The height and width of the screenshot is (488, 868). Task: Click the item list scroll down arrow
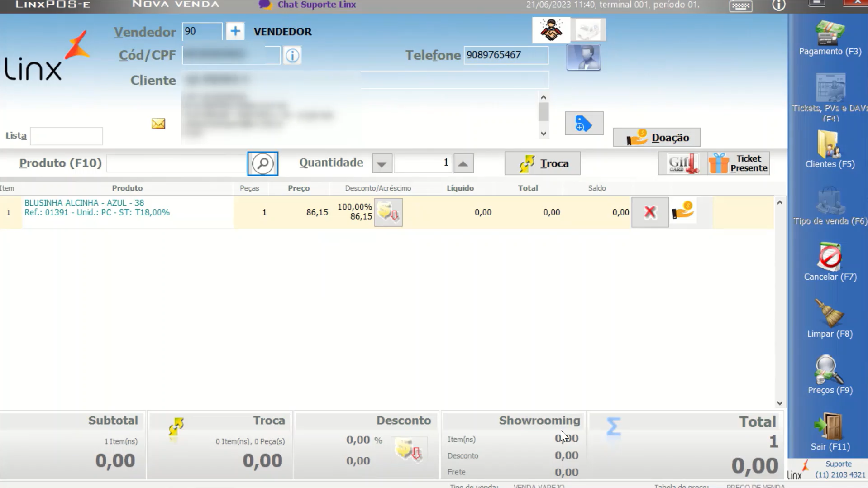[x=780, y=403]
